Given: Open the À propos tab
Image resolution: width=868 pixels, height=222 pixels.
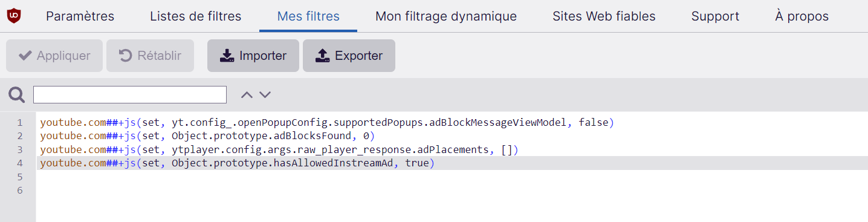Looking at the screenshot, I should [802, 16].
